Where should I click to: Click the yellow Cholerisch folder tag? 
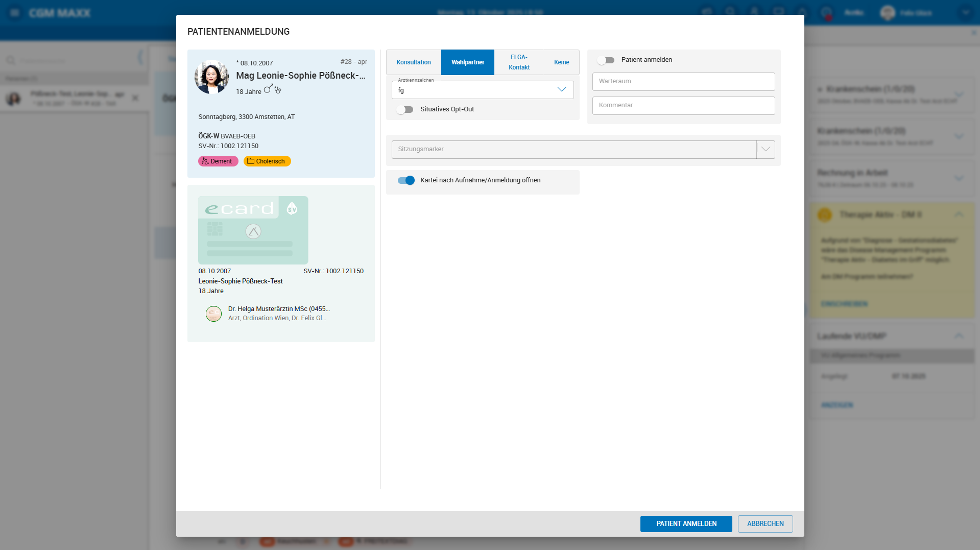click(267, 161)
